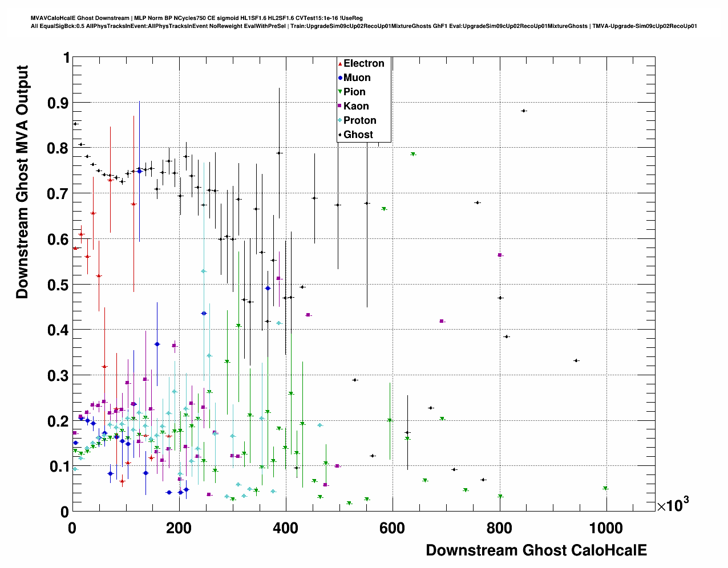This screenshot has width=728, height=568.
Task: Click the cyan Proton point near 0.53
Action: click(x=203, y=271)
